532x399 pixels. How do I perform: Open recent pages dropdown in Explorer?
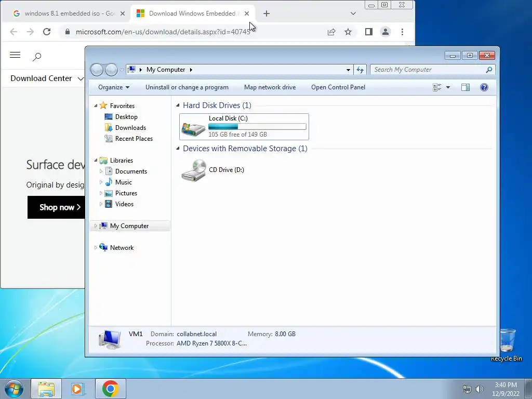(x=122, y=70)
